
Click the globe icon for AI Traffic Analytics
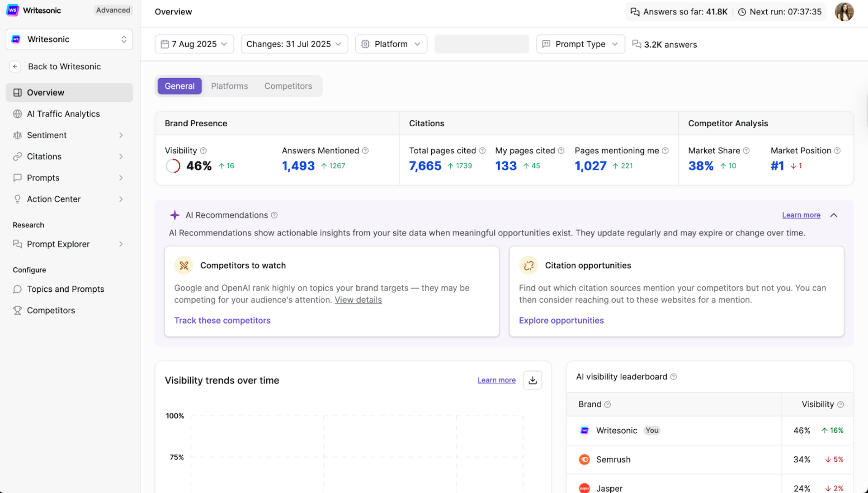pos(18,114)
